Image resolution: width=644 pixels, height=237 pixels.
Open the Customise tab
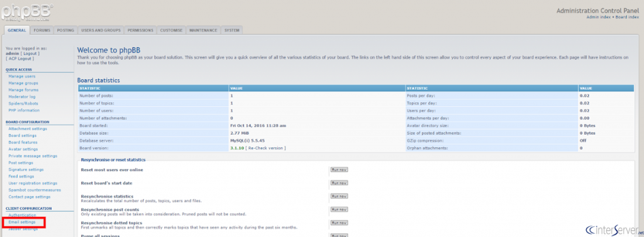pyautogui.click(x=171, y=30)
